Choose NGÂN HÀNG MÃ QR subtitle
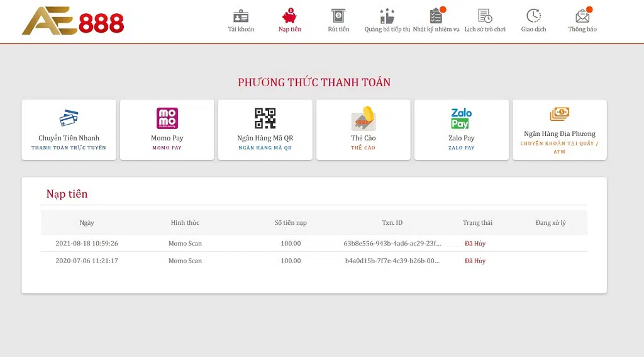Viewport: 644px width, 357px height. point(265,148)
